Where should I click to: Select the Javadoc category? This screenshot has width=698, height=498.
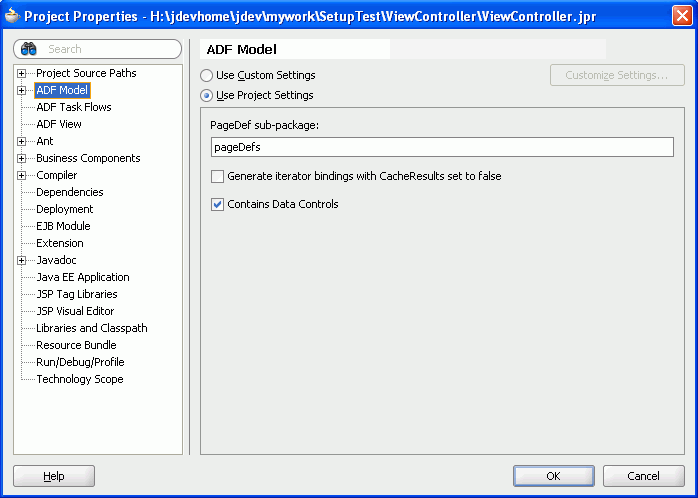[56, 260]
